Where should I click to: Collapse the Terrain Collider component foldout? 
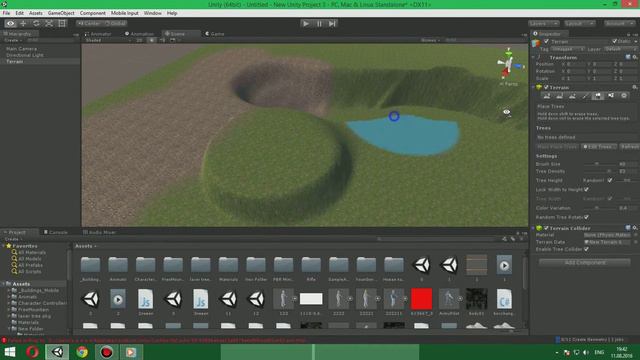(533, 228)
